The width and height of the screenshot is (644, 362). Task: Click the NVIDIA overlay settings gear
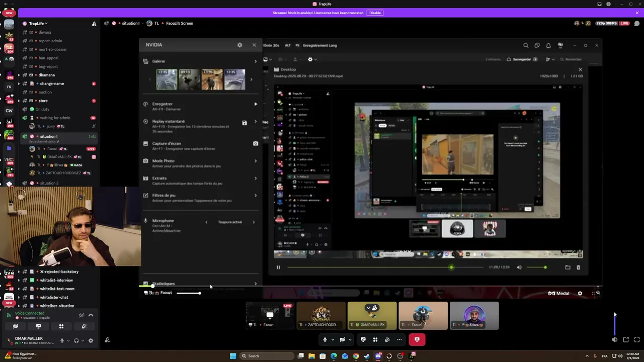pyautogui.click(x=239, y=45)
